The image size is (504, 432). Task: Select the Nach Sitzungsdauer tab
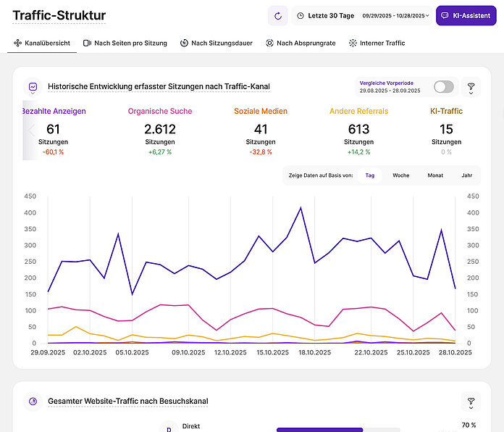[216, 43]
